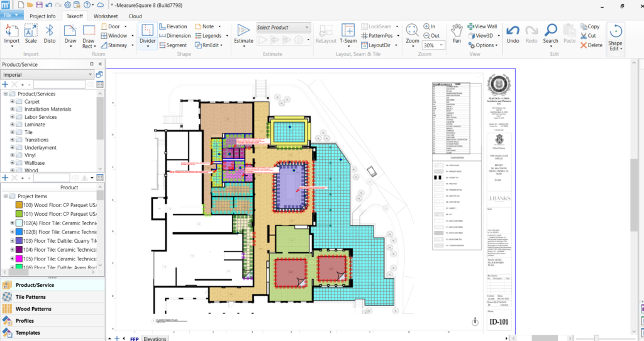Click the Options button
The height and width of the screenshot is (341, 644).
[x=483, y=45]
